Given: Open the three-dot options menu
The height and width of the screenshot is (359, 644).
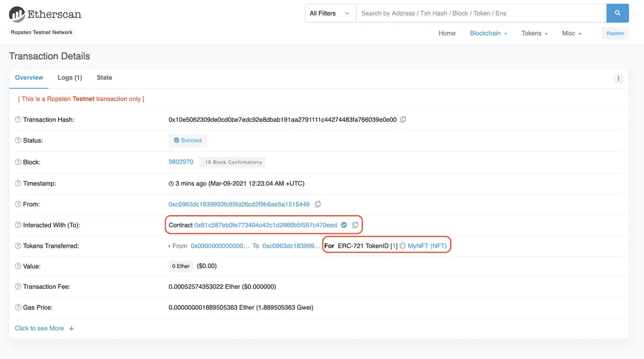Looking at the screenshot, I should (x=618, y=78).
